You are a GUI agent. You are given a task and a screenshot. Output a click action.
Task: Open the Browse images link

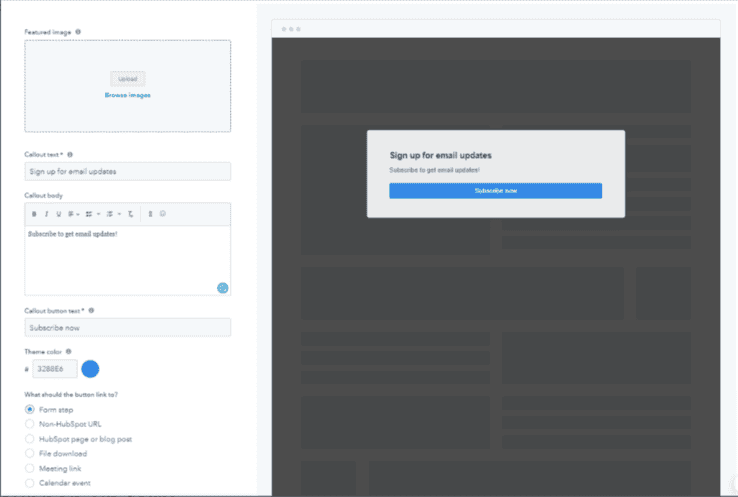(128, 95)
